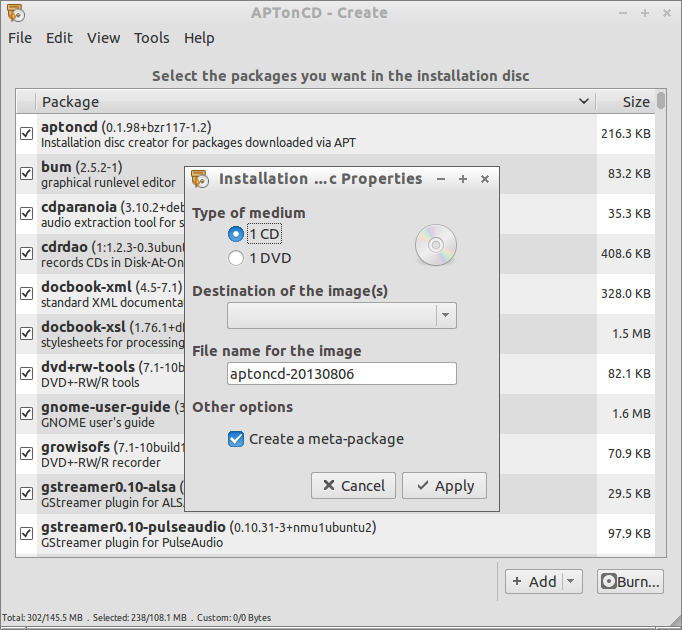Click the Selected 238/108.1 MB status text

[x=139, y=618]
